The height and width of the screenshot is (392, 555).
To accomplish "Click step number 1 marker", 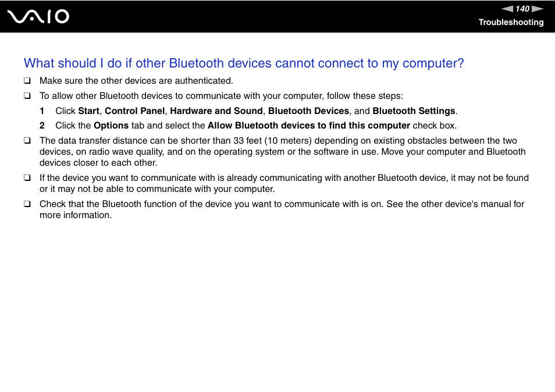I will (42, 111).
